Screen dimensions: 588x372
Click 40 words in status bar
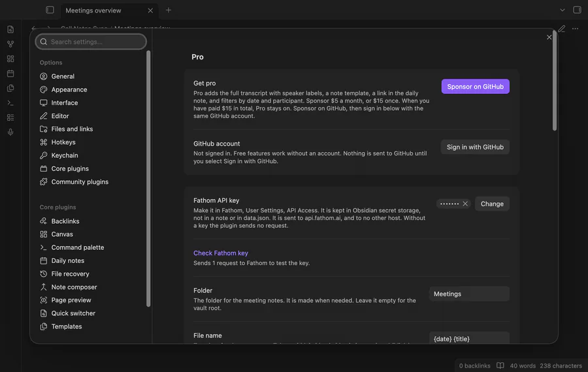click(523, 366)
